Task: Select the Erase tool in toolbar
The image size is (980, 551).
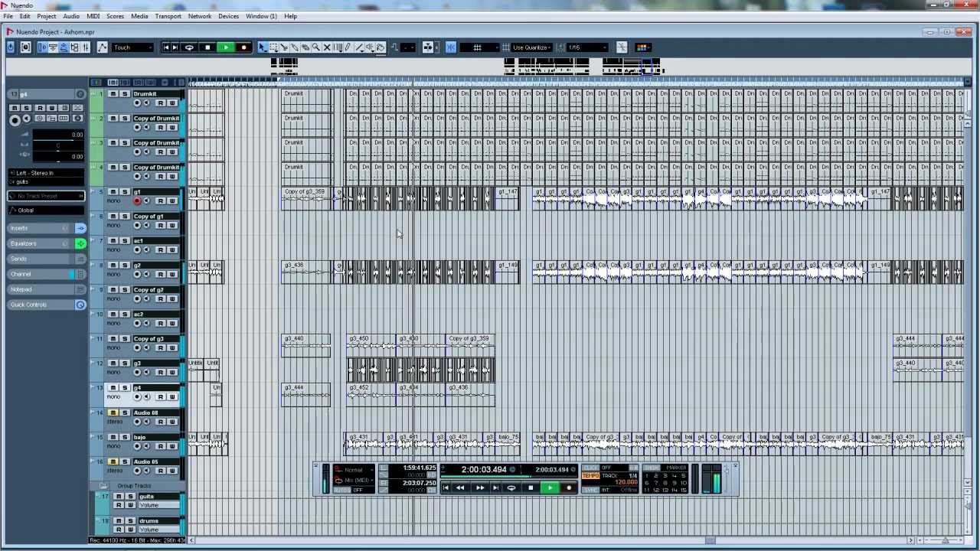Action: pos(305,47)
